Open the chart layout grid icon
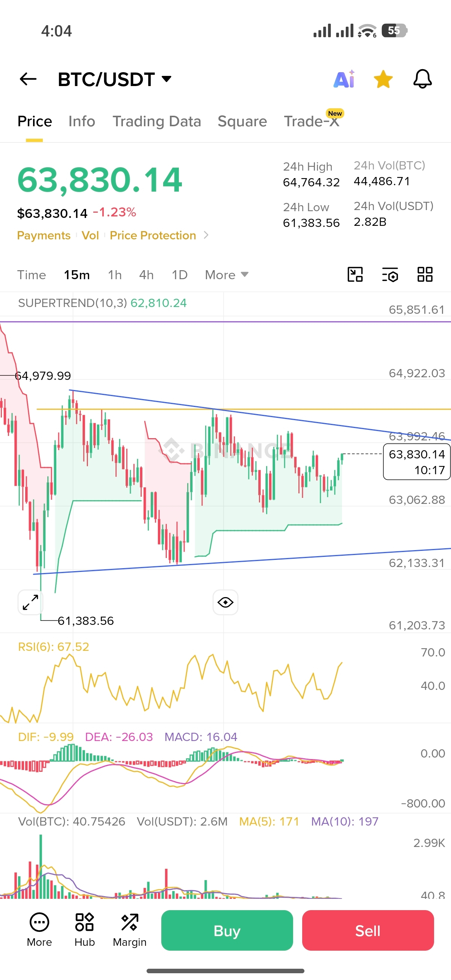451x980 pixels. click(425, 274)
